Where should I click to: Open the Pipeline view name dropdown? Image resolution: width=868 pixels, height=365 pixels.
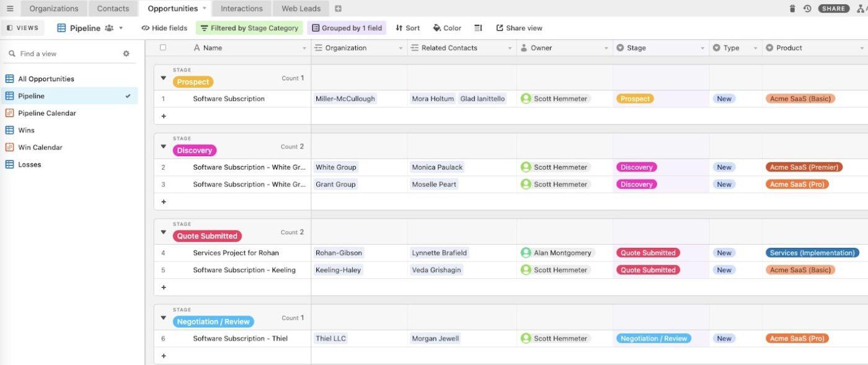click(121, 28)
